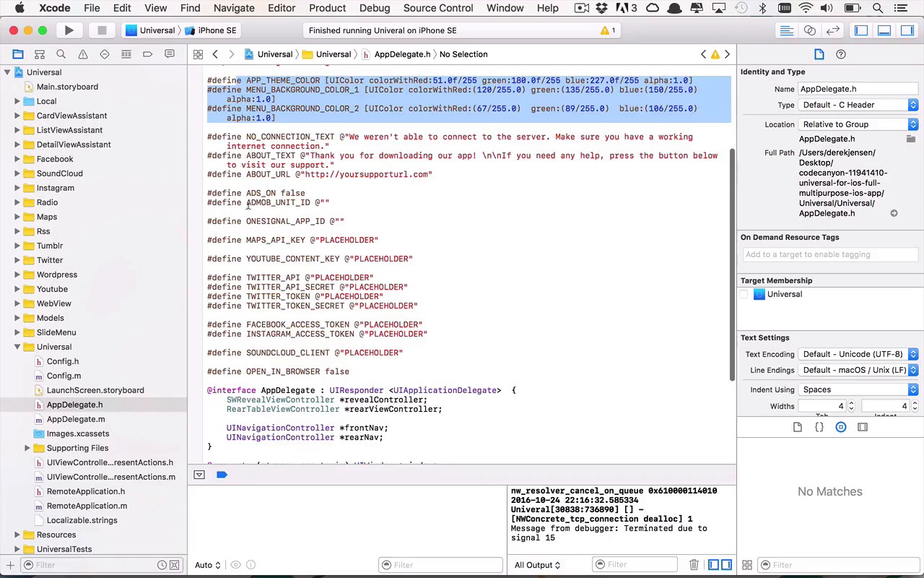Viewport: 924px width, 578px height.
Task: Show the Quick Help inspector
Action: click(841, 54)
